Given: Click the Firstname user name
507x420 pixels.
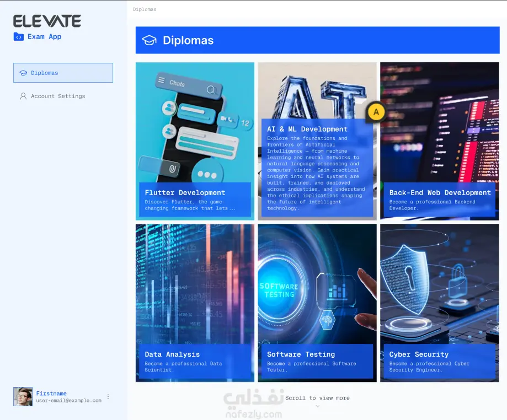Looking at the screenshot, I should [51, 393].
